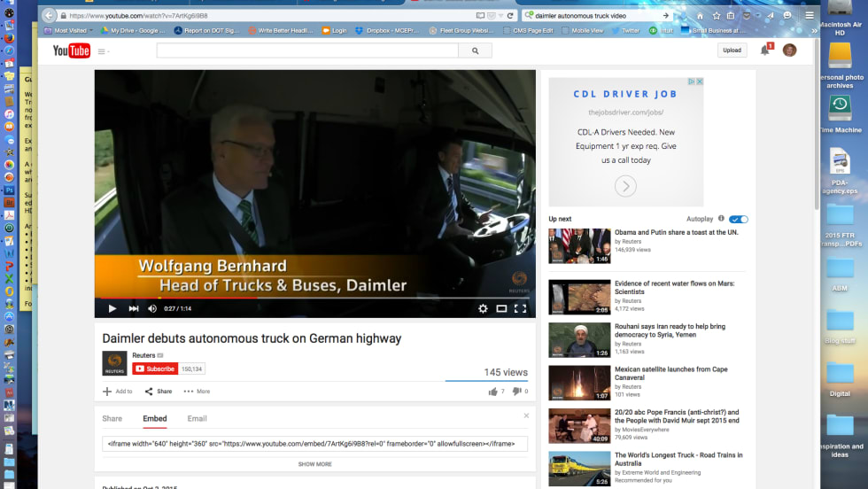
Task: Mute the video volume speaker icon
Action: (152, 308)
